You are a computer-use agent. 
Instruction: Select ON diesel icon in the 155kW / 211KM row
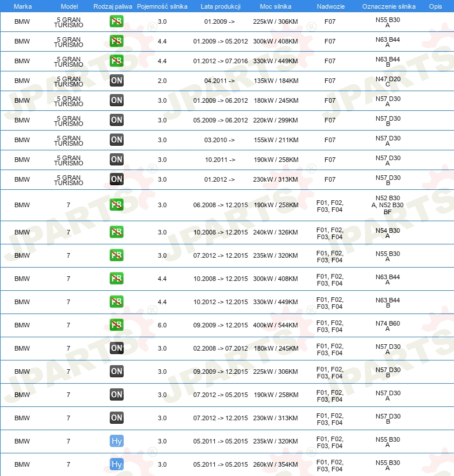coord(117,140)
